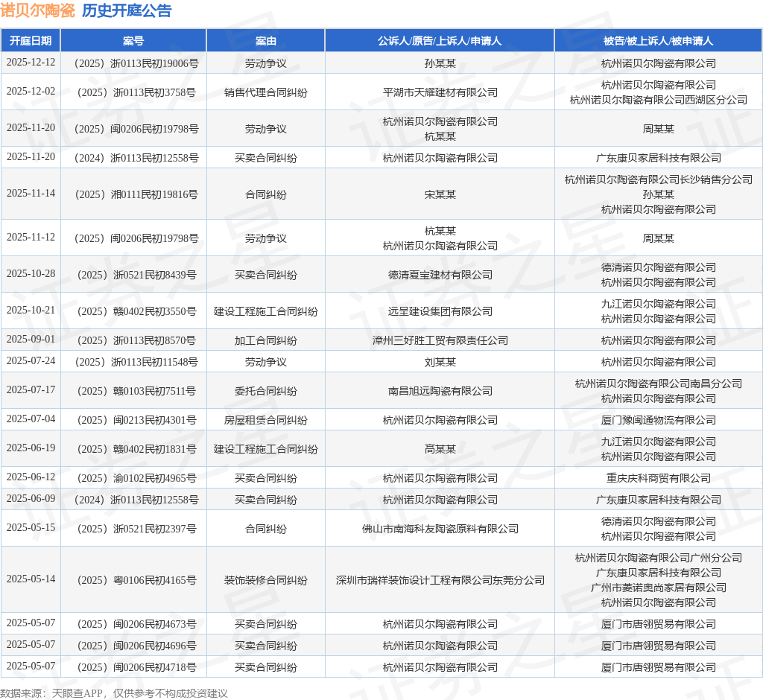
Task: Click the 历史开庭公告 heading
Action: point(127,10)
